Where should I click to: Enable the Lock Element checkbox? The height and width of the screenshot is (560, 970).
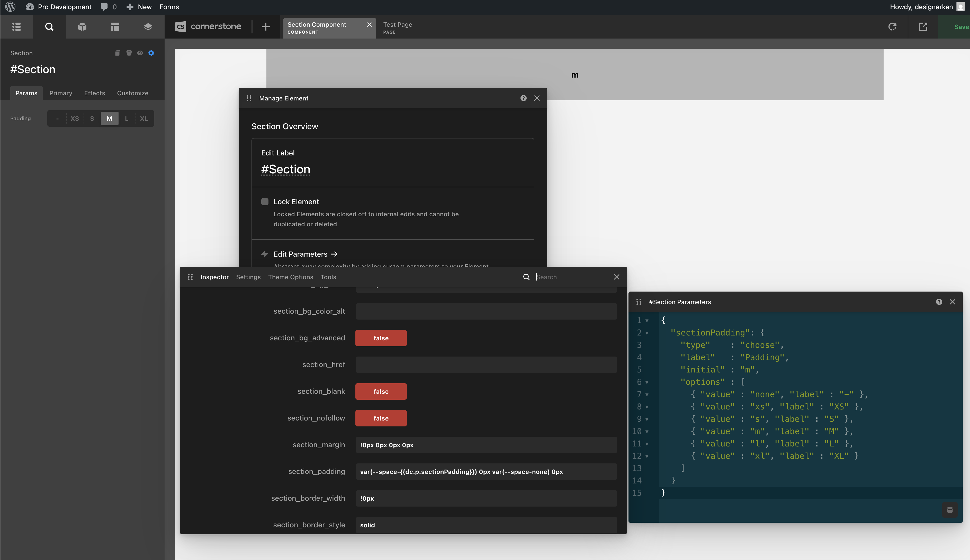coord(265,202)
